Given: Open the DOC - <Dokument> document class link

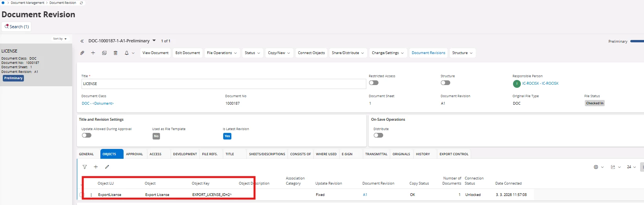Looking at the screenshot, I should tap(98, 103).
